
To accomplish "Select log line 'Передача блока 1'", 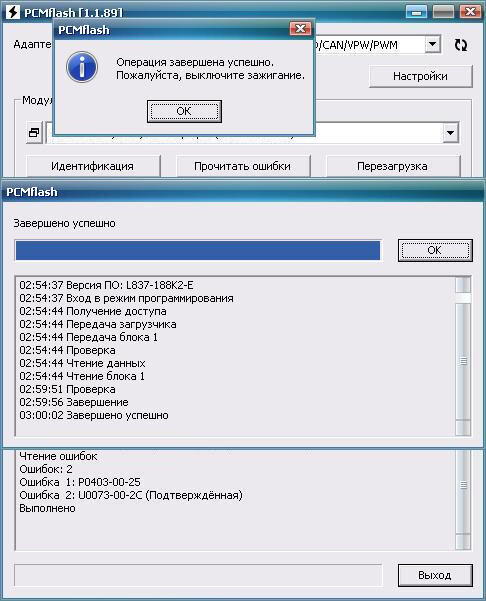I will point(89,337).
